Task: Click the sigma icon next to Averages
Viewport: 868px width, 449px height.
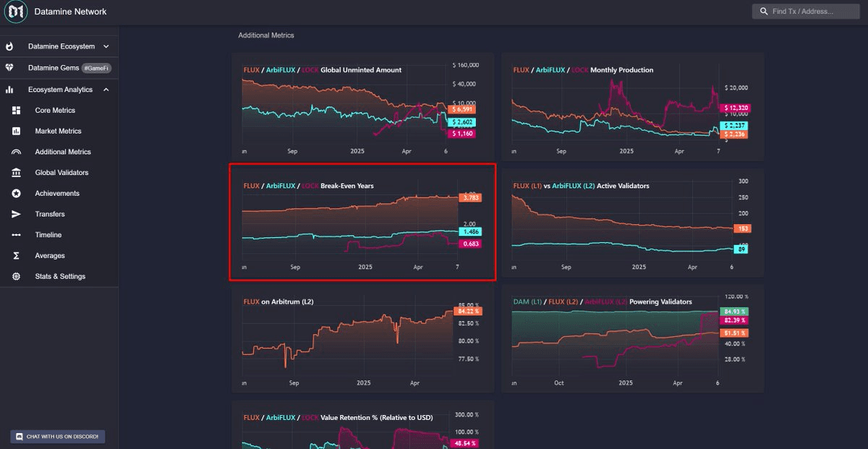Action: (17, 256)
